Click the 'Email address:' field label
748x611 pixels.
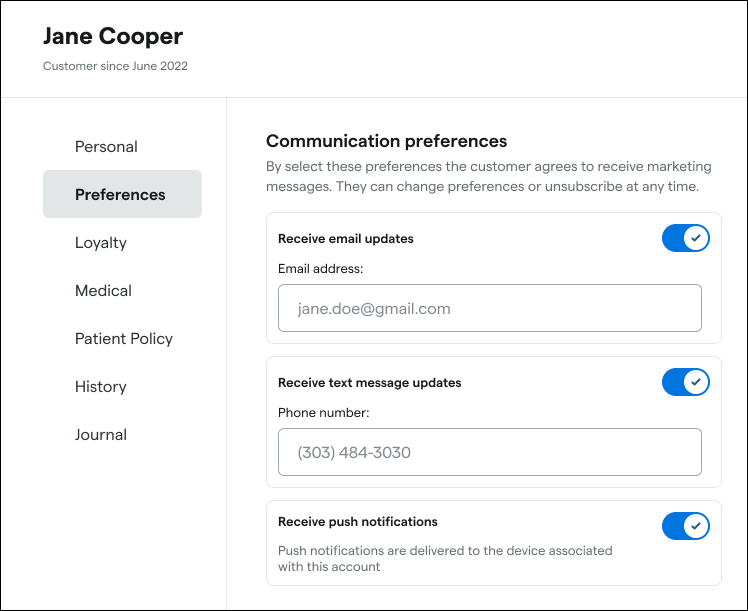point(320,268)
